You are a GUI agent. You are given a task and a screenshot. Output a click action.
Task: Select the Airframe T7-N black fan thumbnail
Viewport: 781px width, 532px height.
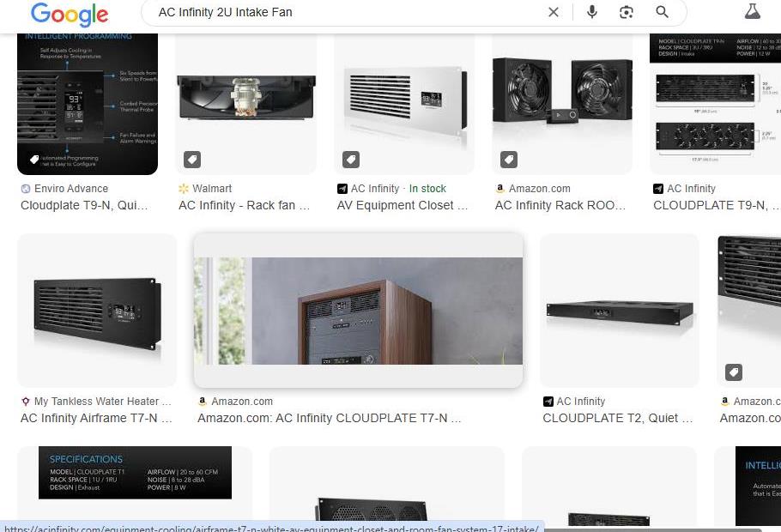pos(96,310)
